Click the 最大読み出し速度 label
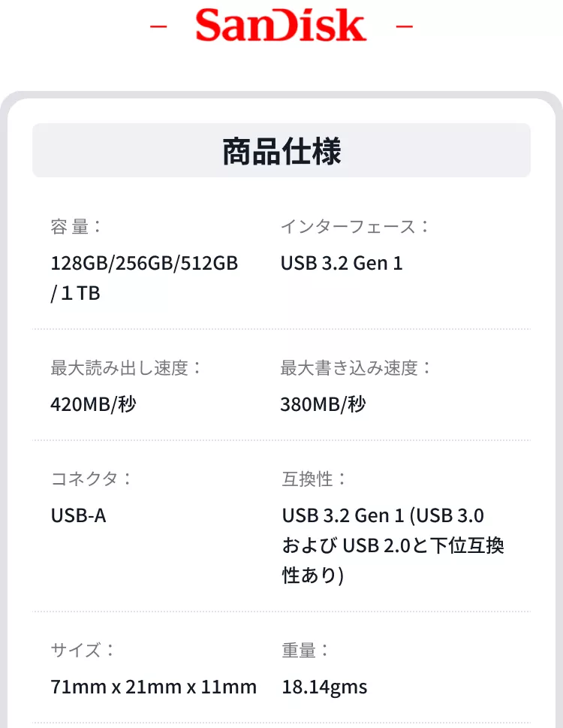Image resolution: width=563 pixels, height=728 pixels. [126, 368]
